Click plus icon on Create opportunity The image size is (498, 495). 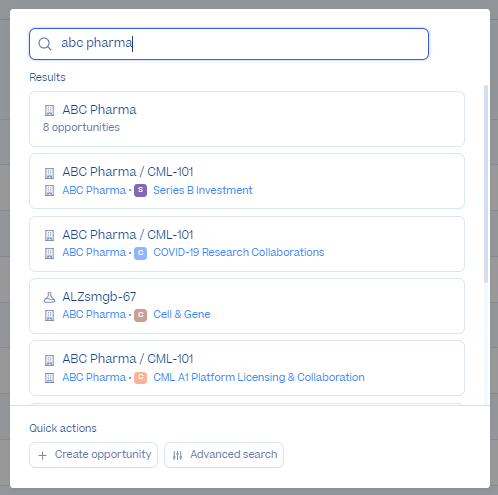tap(42, 455)
